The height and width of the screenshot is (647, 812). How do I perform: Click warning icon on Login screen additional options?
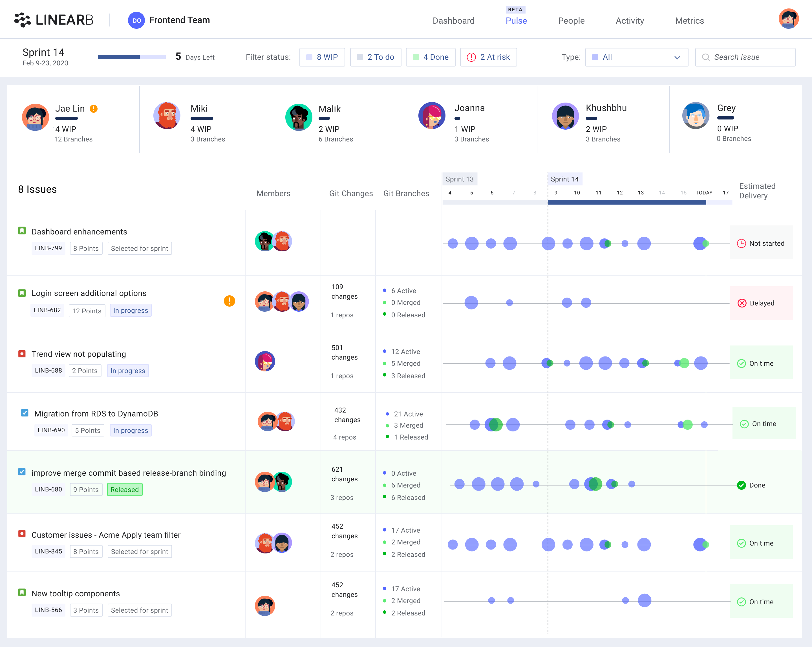coord(230,301)
